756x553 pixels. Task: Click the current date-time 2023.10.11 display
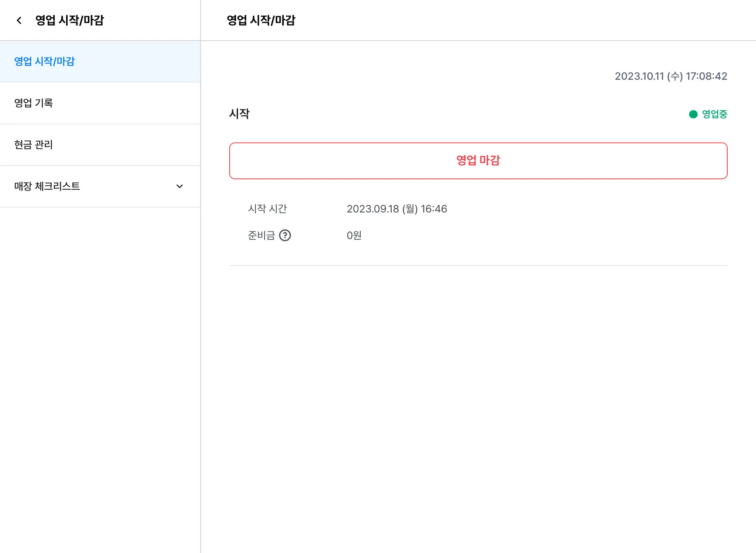(670, 76)
